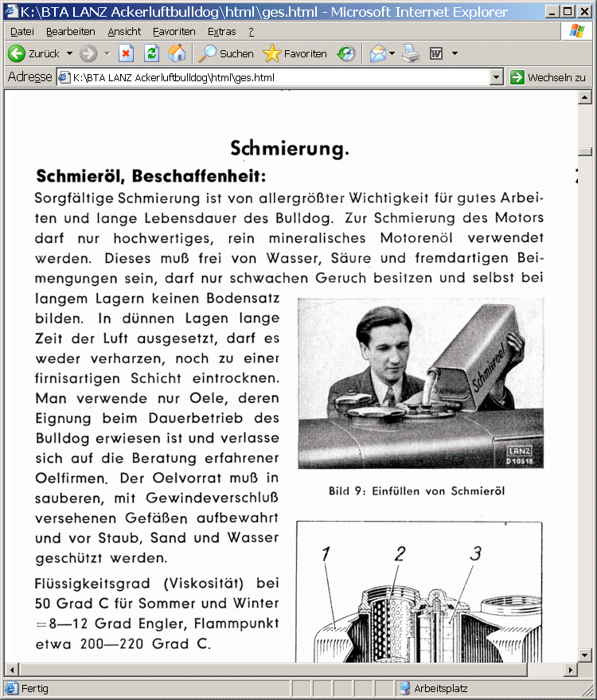The image size is (597, 700).
Task: Open the forward history dropdown arrow
Action: click(107, 53)
